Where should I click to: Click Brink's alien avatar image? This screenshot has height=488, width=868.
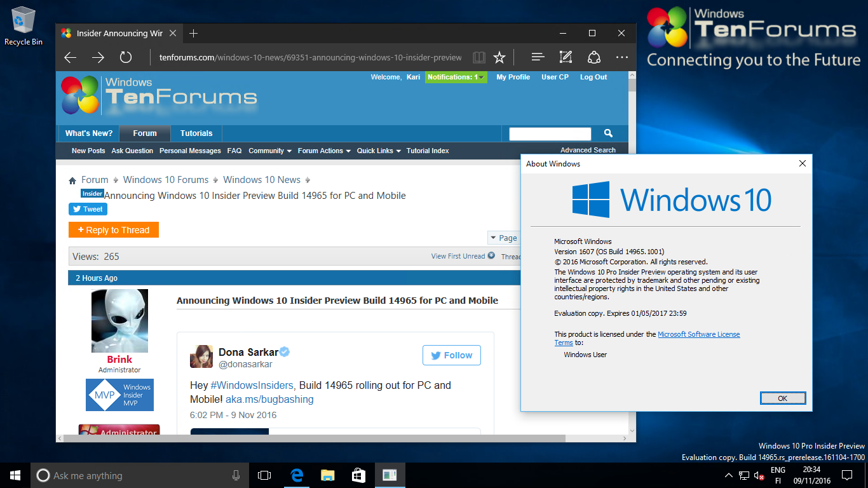(x=119, y=321)
